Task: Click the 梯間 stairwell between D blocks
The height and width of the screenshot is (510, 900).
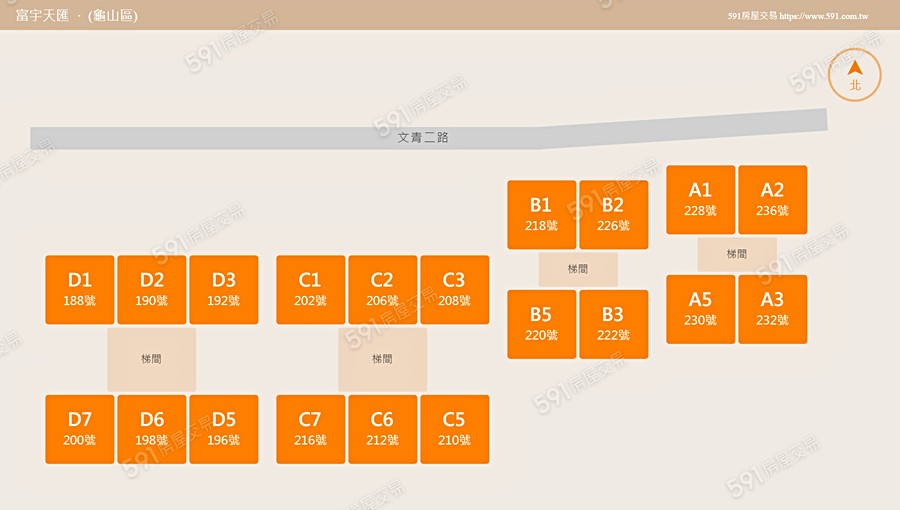Action: [x=152, y=359]
